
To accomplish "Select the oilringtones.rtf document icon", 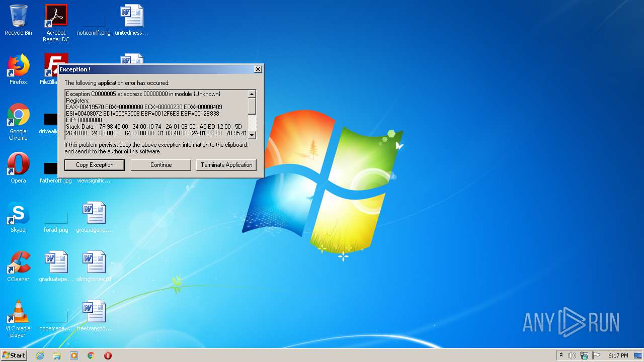I will click(94, 266).
